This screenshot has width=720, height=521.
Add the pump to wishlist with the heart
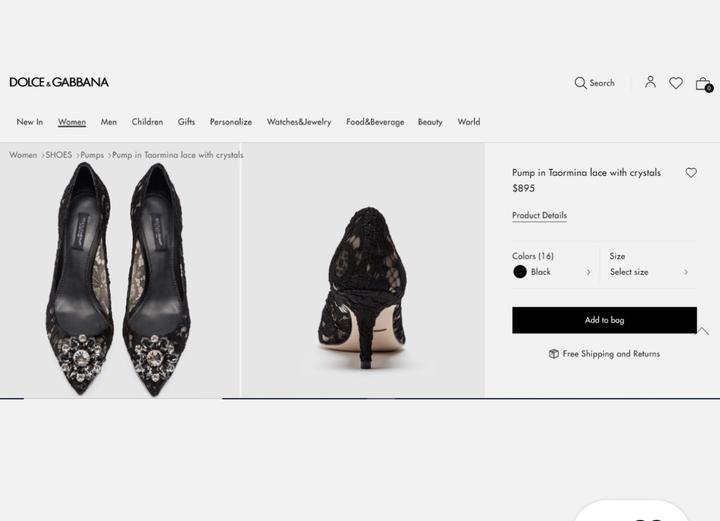(691, 173)
